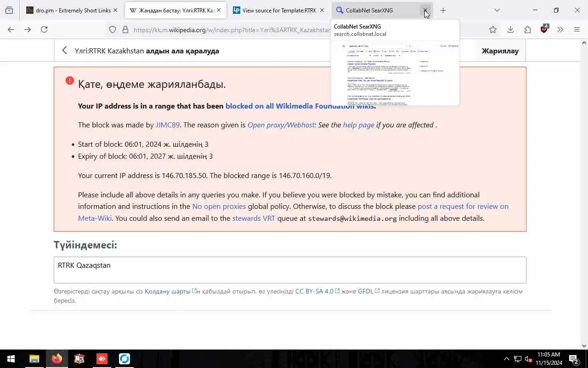Image resolution: width=588 pixels, height=368 pixels.
Task: Open uBlock Origin extension popup
Action: pos(544,29)
